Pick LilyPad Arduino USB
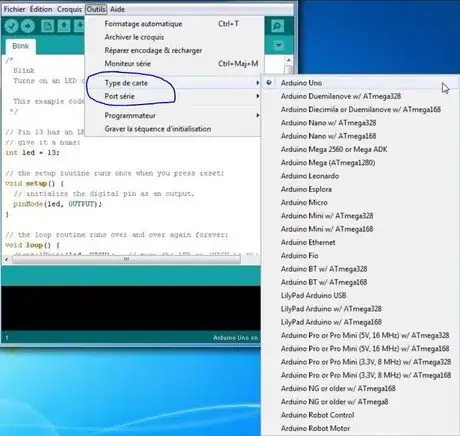460x436 pixels. pos(360,296)
